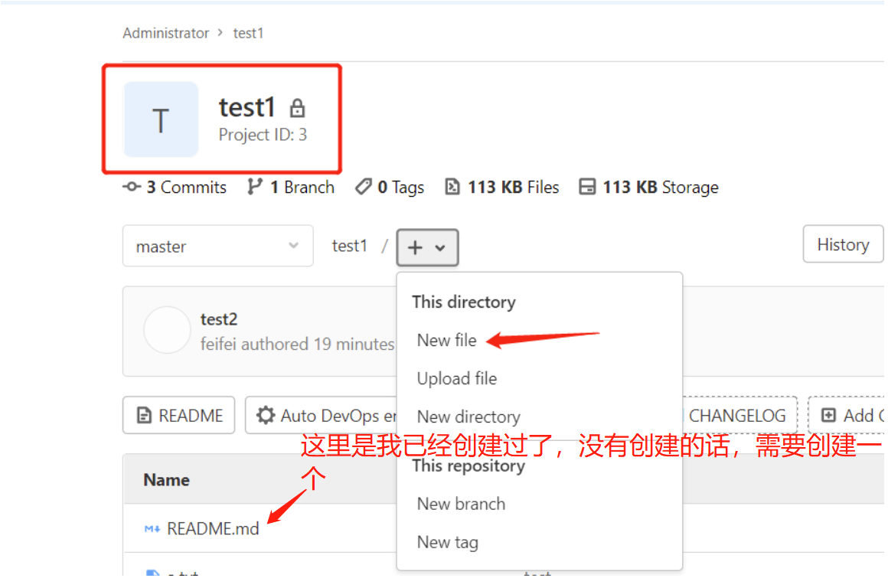
Task: Click the commits icon beside "3 Commits"
Action: coord(133,186)
